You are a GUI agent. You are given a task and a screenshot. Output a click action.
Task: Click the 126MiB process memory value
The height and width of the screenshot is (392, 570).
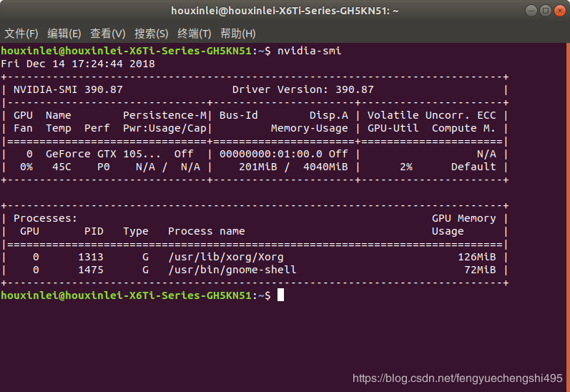click(x=476, y=257)
